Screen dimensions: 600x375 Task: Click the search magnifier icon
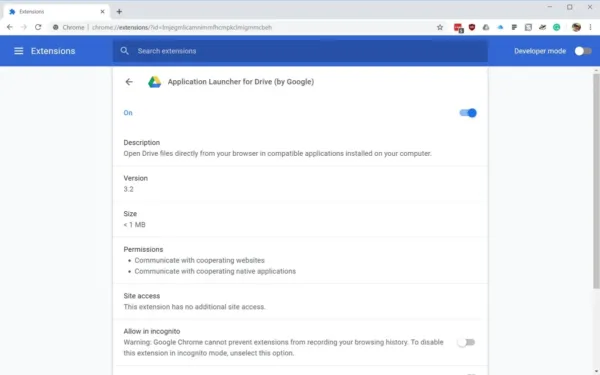coord(124,51)
